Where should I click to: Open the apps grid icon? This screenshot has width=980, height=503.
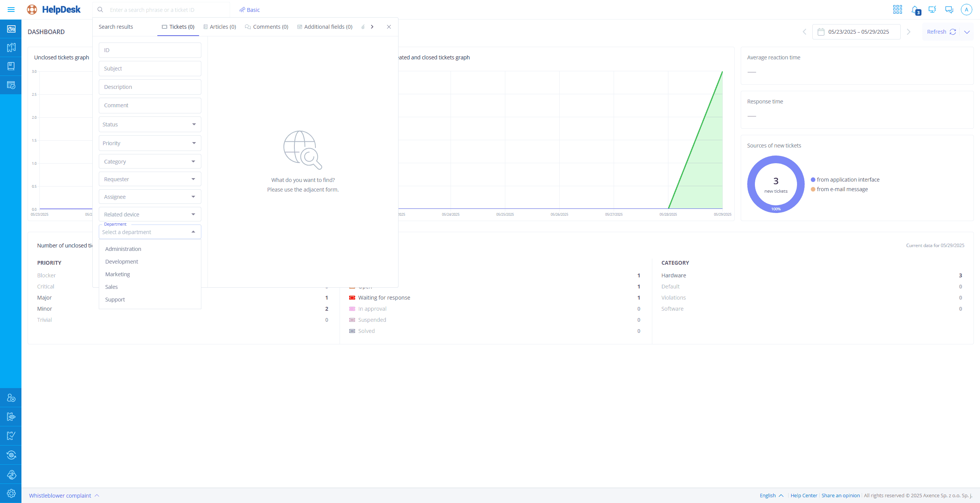[x=898, y=10]
